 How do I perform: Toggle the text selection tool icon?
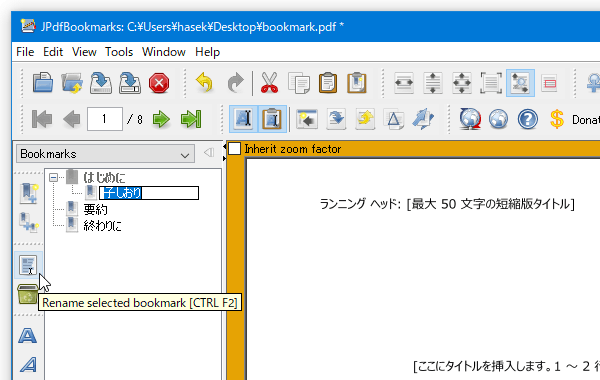[x=243, y=119]
